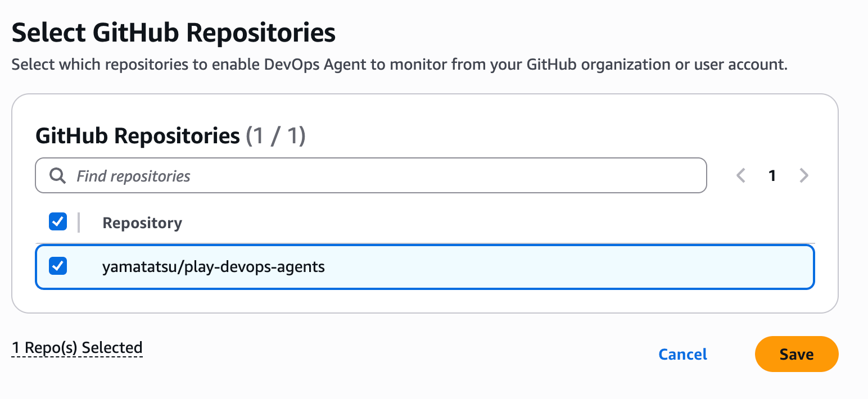Uncheck the yamatatsu/play-devops-agents checkbox
Image resolution: width=868 pixels, height=399 pixels.
click(x=58, y=266)
